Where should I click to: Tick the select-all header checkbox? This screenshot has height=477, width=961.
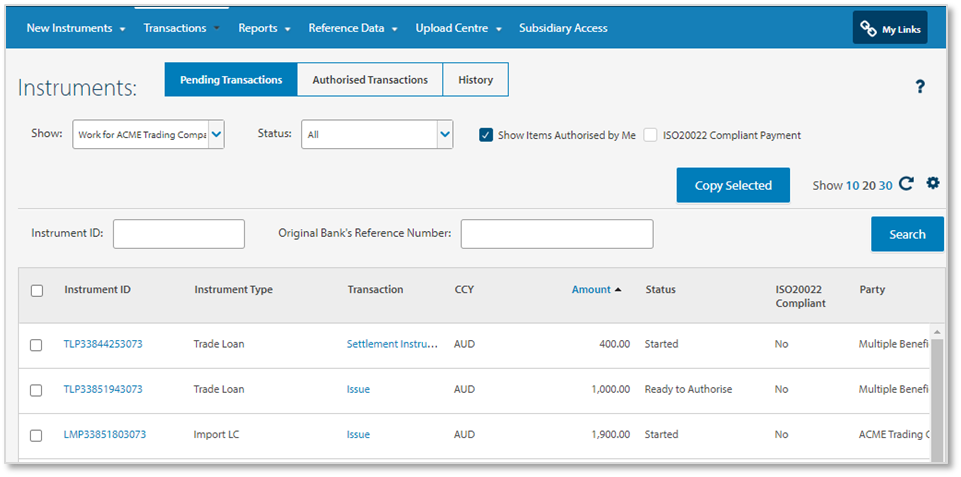click(37, 291)
